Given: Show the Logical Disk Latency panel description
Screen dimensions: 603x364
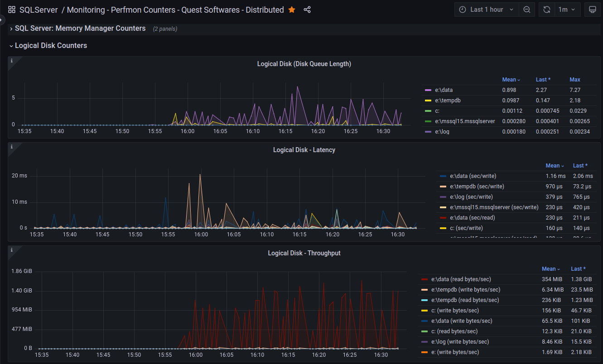Looking at the screenshot, I should 11,146.
